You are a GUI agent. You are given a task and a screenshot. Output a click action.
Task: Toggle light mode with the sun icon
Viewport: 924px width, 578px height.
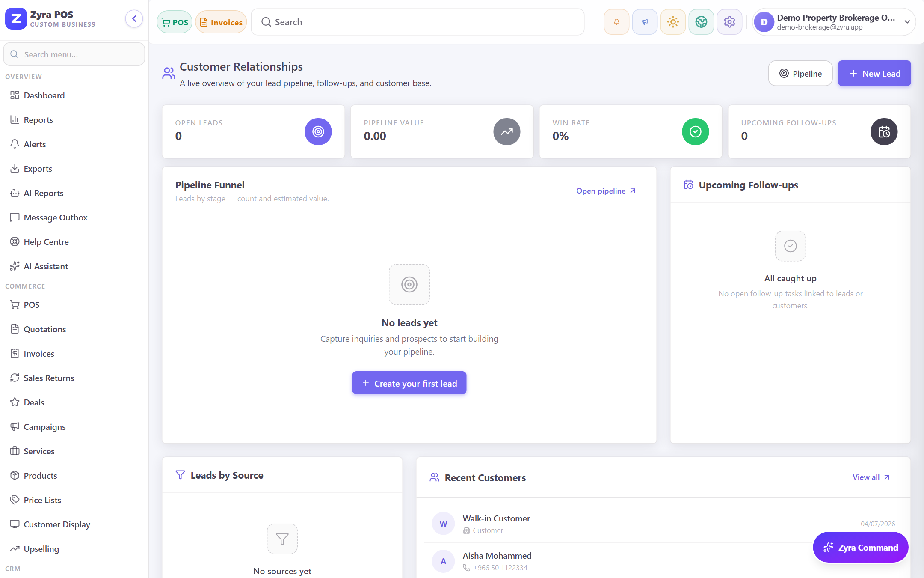[x=673, y=22]
